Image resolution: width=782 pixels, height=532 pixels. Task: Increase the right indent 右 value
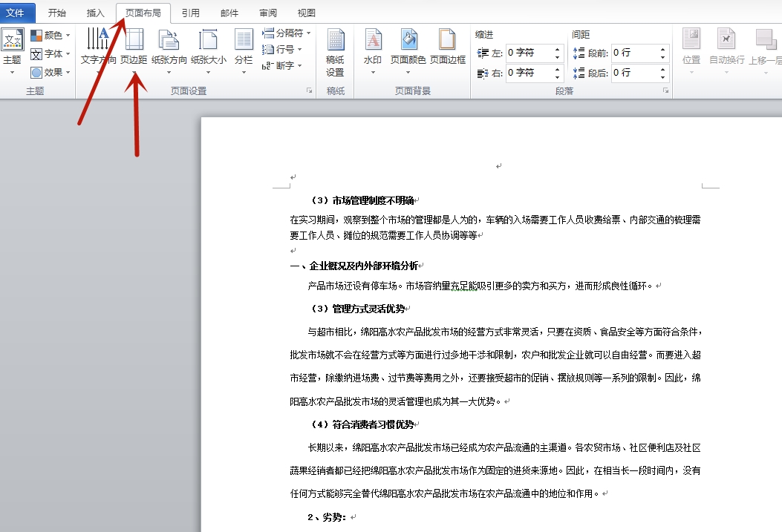557,69
